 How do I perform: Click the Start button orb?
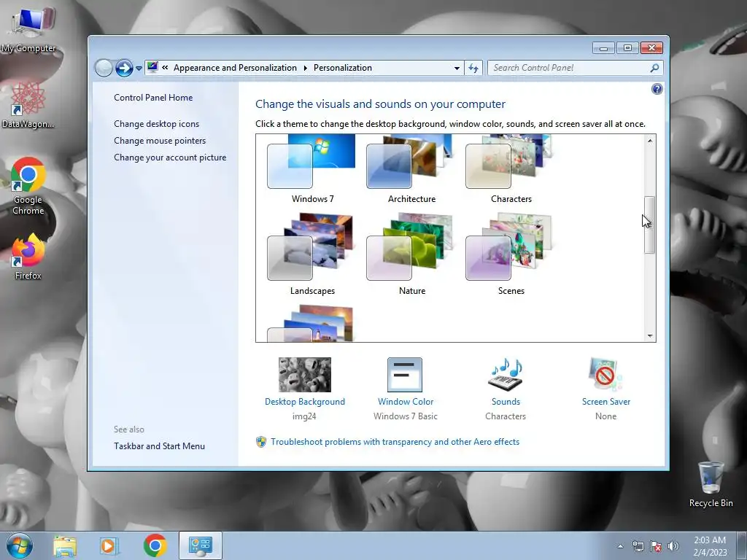pos(20,545)
